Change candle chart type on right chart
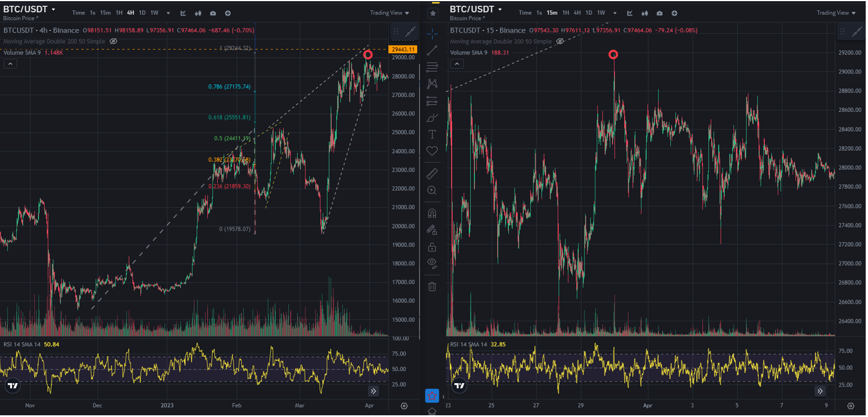 click(645, 13)
